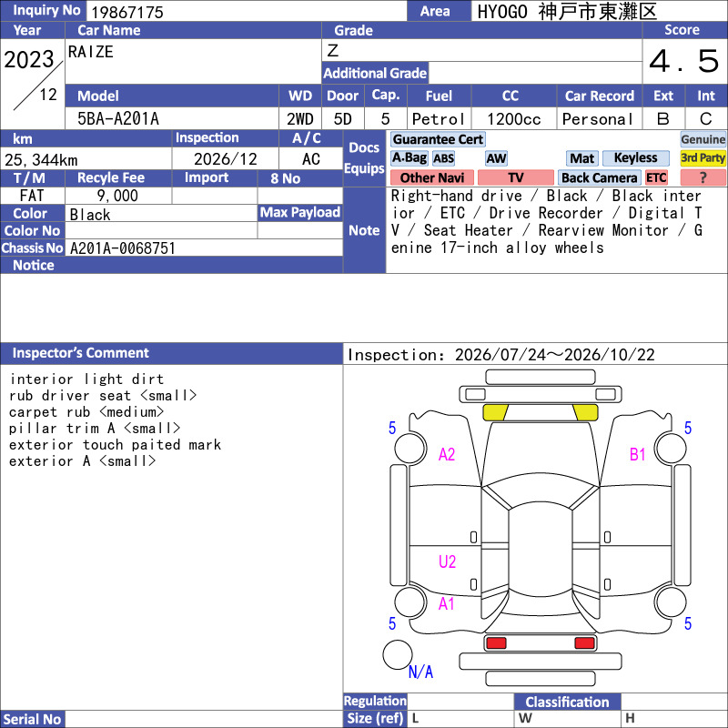The height and width of the screenshot is (728, 728).
Task: Select the ABS equipment badge
Action: [443, 158]
